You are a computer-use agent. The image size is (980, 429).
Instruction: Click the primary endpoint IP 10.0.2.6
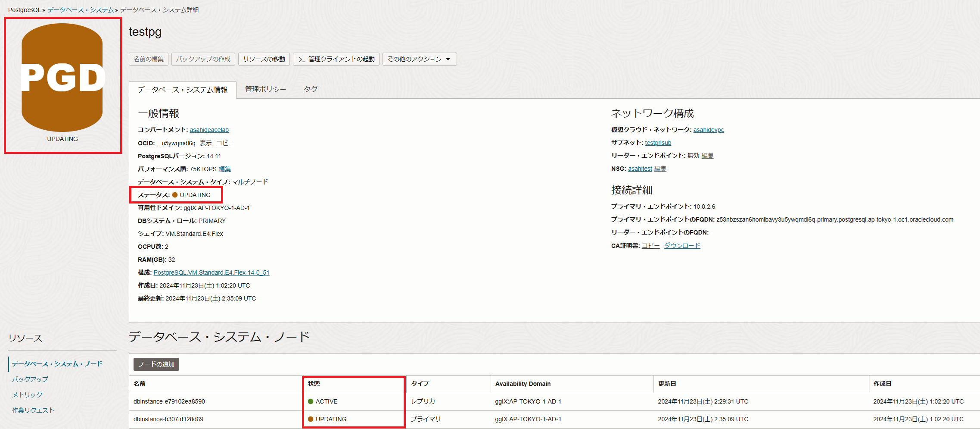coord(704,207)
